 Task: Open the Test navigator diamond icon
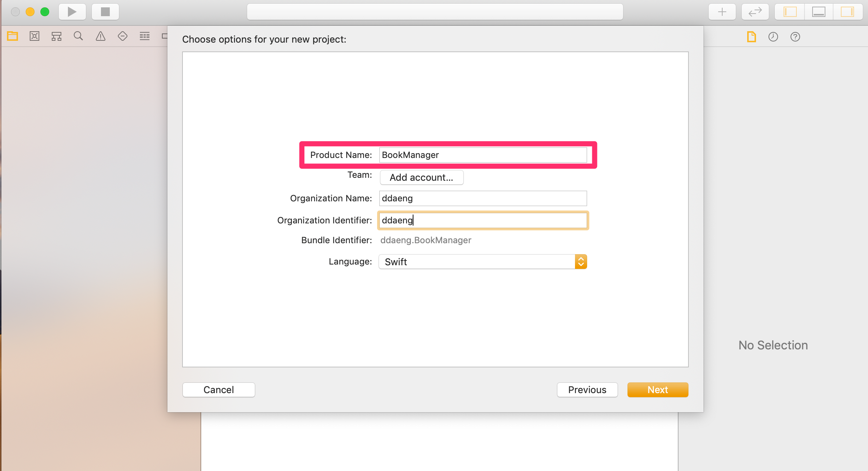pyautogui.click(x=122, y=36)
